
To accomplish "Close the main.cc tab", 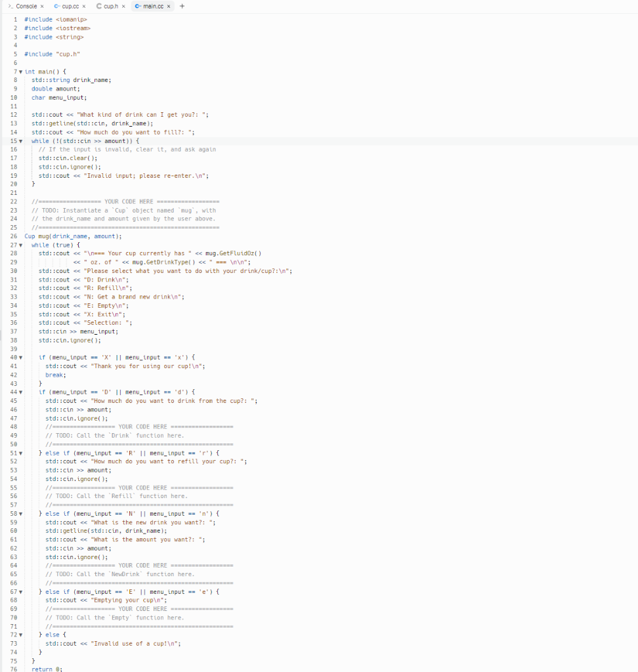I will point(167,6).
